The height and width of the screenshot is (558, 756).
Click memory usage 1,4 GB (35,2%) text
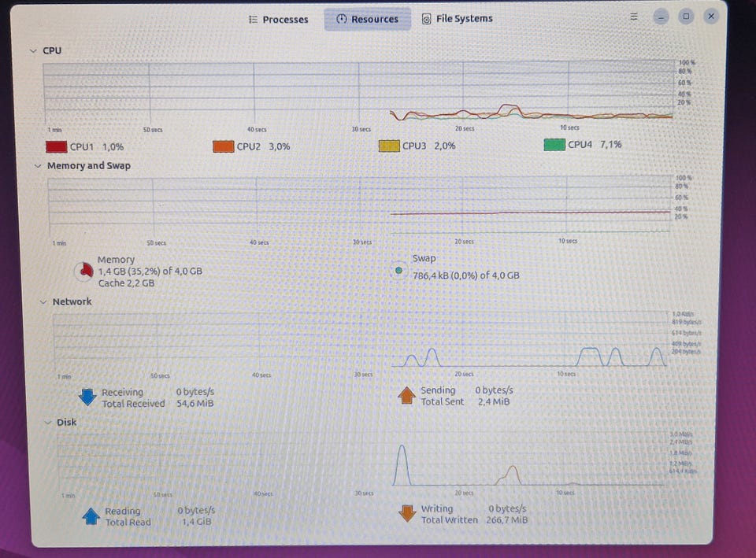coord(150,271)
